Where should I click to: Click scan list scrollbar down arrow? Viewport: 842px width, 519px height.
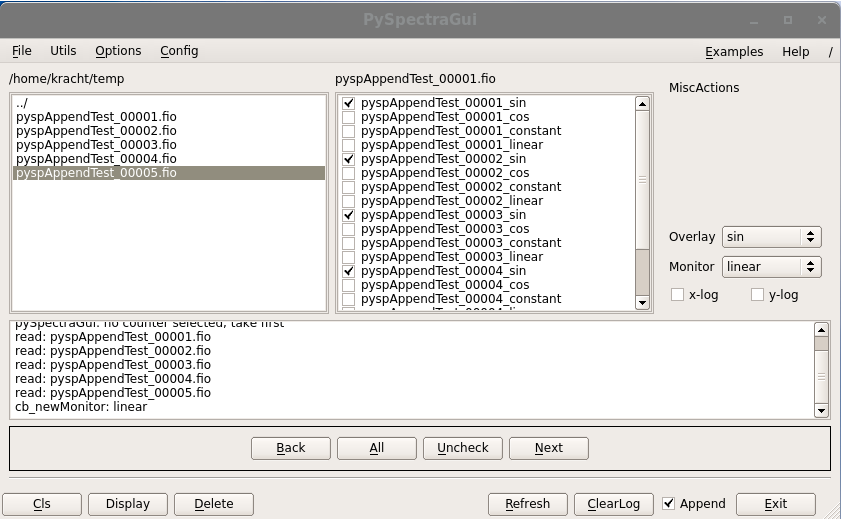[642, 303]
